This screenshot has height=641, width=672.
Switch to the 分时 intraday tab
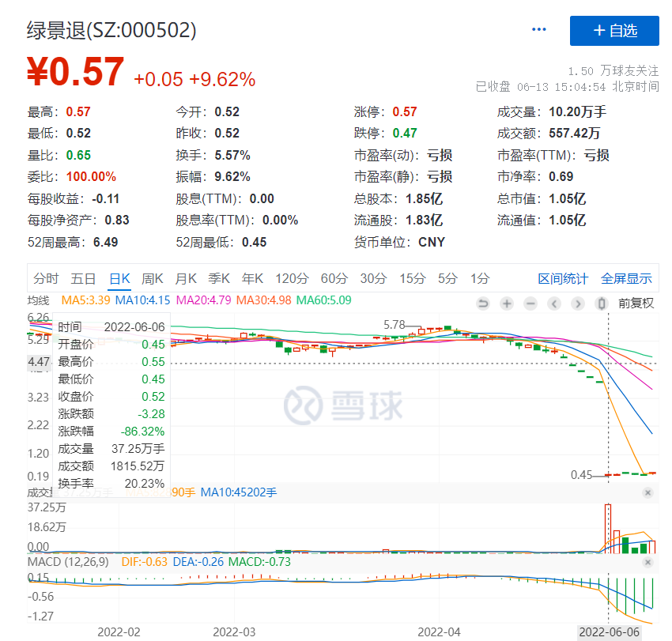click(46, 278)
